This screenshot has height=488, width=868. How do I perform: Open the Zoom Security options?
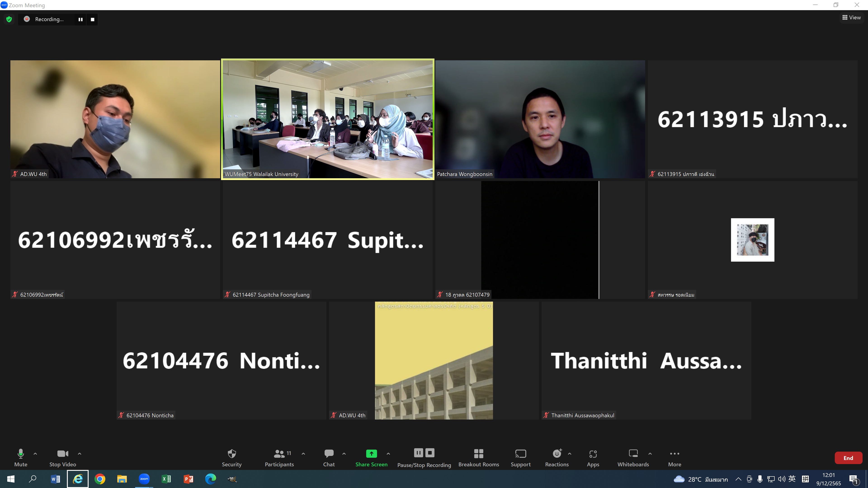tap(231, 457)
